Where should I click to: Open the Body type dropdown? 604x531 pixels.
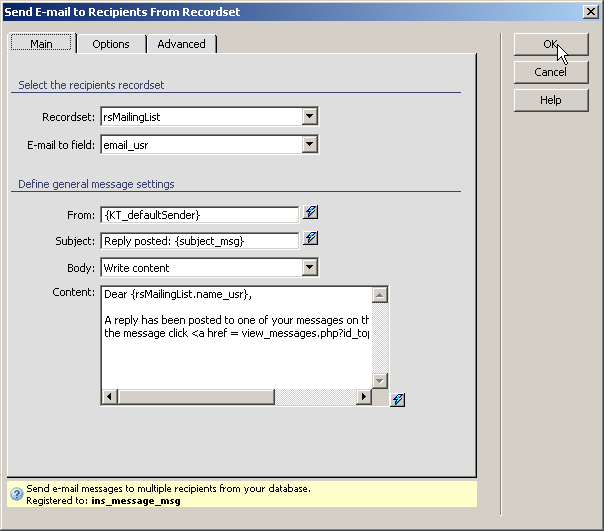309,267
